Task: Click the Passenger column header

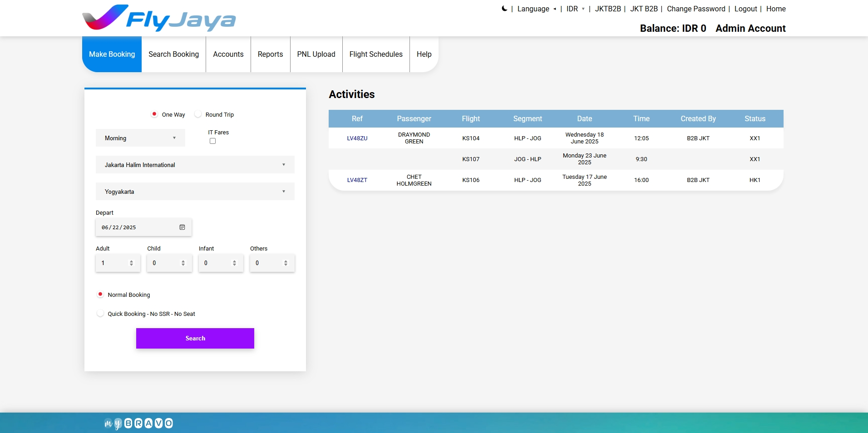Action: pos(414,118)
